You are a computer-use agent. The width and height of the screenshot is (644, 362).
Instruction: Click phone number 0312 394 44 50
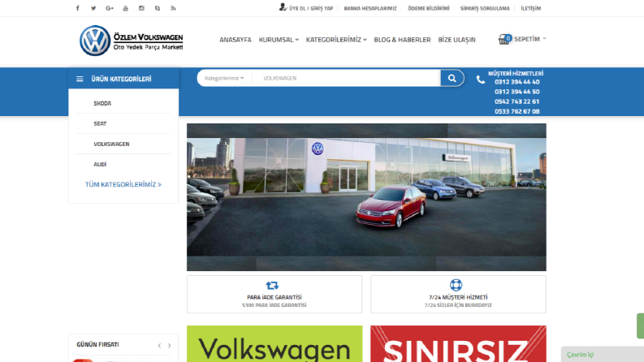click(516, 92)
